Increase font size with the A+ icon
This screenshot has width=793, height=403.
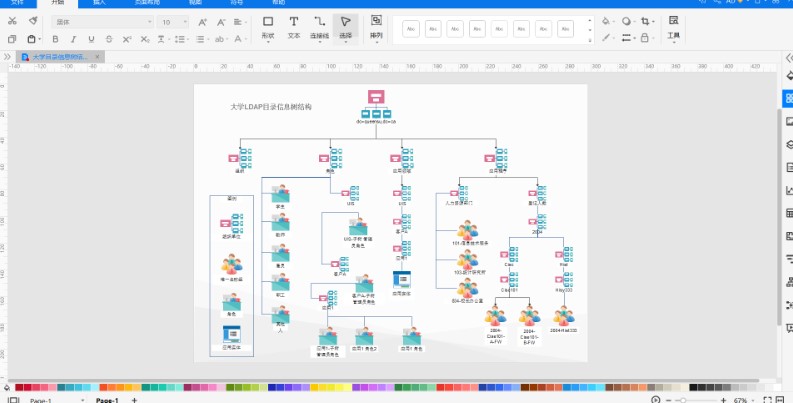(202, 22)
